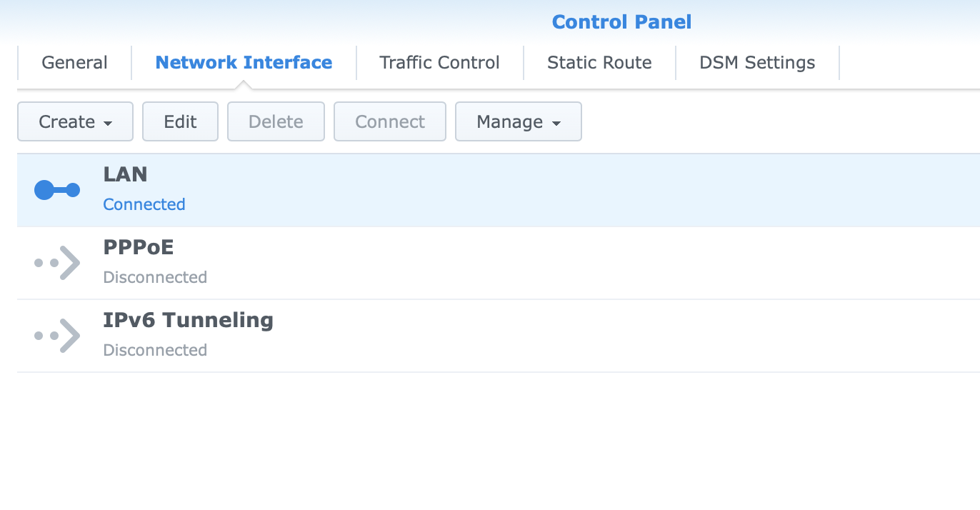Click the Control Panel window title
Image resolution: width=980 pixels, height=510 pixels.
(621, 22)
